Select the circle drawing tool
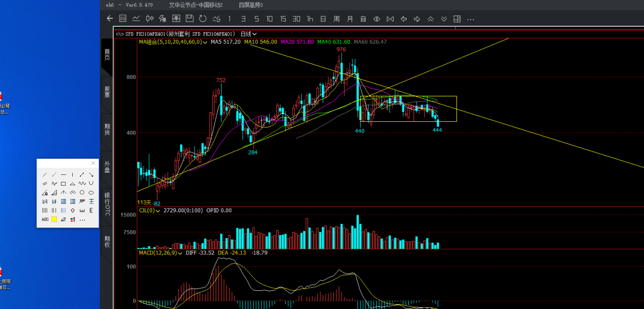This screenshot has height=309, width=644. 82,193
